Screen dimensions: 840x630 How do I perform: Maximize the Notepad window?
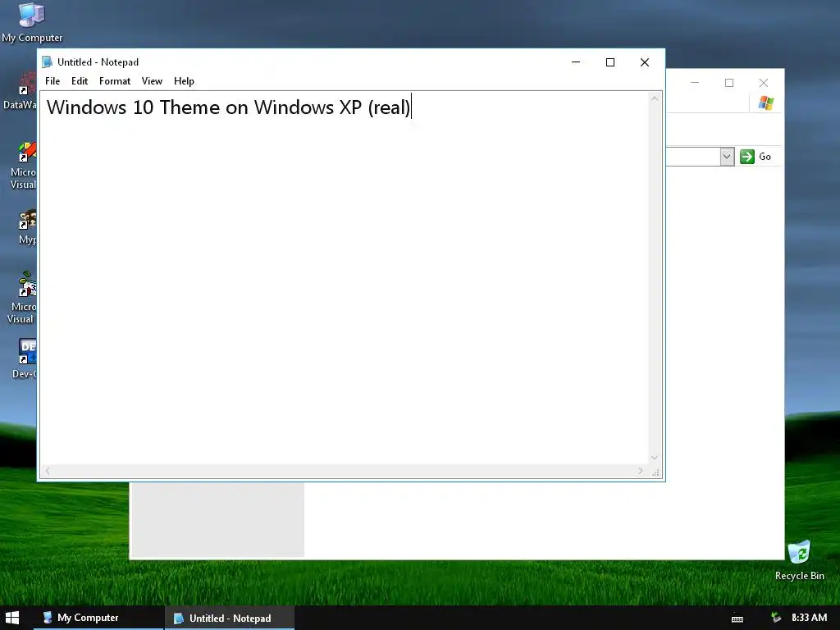[610, 62]
